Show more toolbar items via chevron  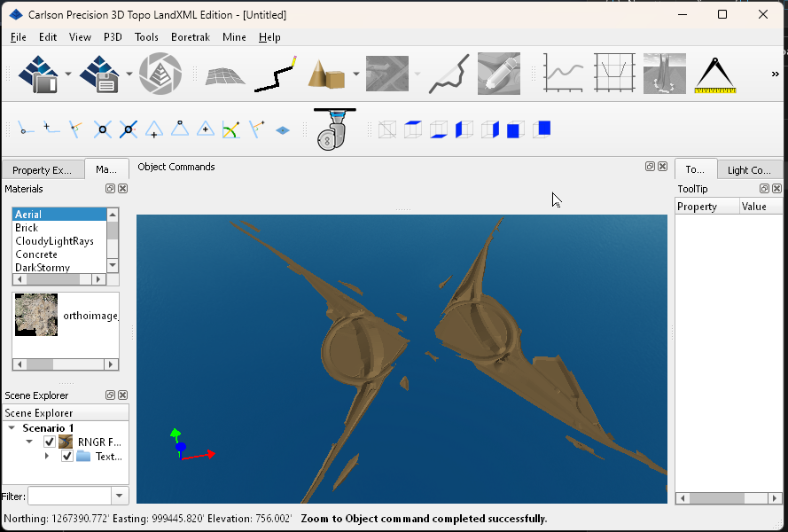(x=775, y=74)
